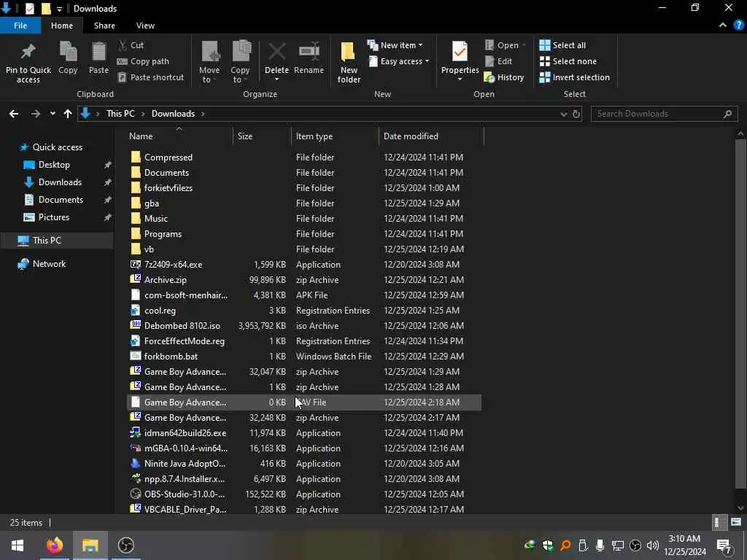Click Cut in Clipboard group

(131, 45)
